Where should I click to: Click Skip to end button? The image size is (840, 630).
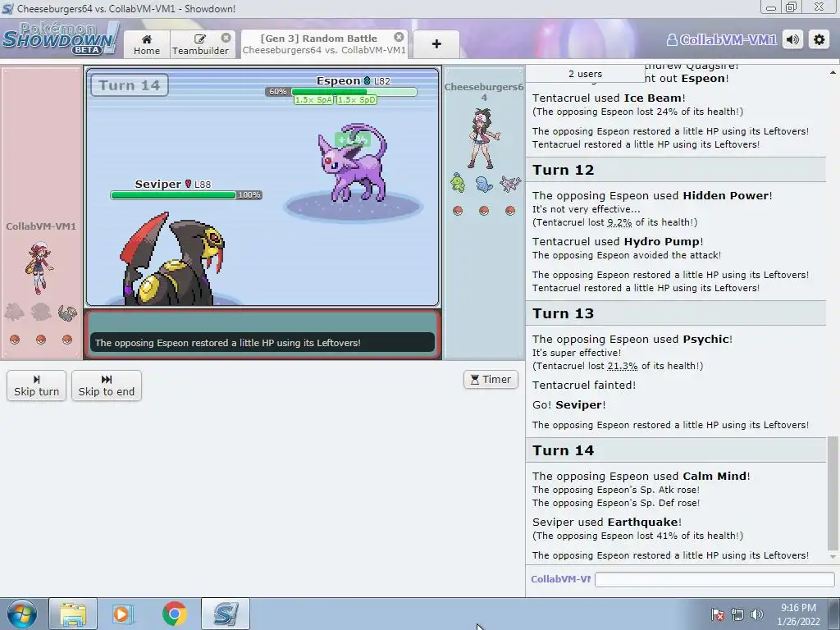(107, 386)
